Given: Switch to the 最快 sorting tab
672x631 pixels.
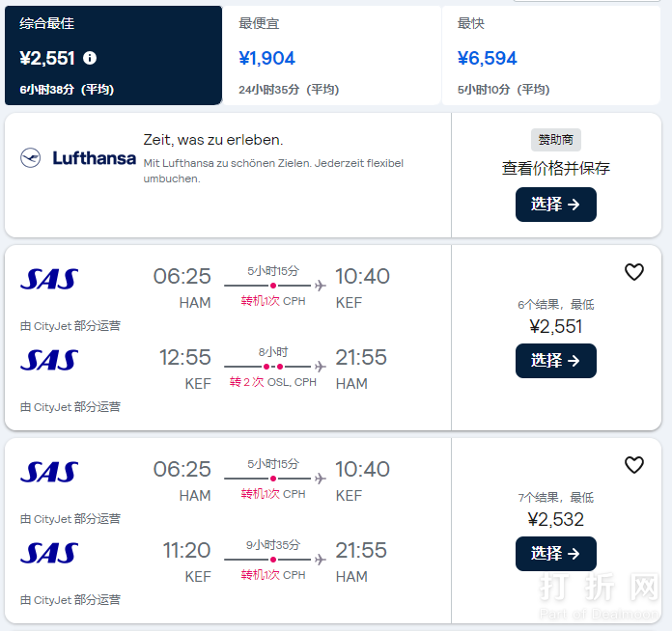Looking at the screenshot, I should point(550,55).
